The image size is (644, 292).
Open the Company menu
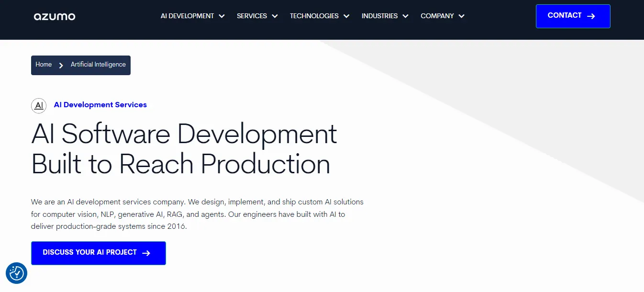tap(443, 16)
